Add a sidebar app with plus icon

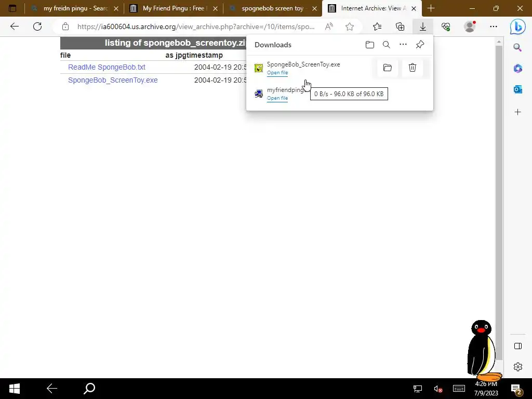point(518,112)
